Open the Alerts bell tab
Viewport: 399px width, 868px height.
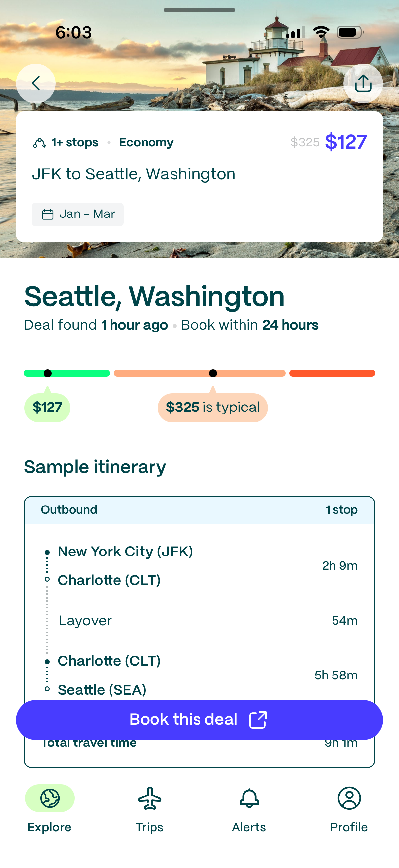point(249,798)
